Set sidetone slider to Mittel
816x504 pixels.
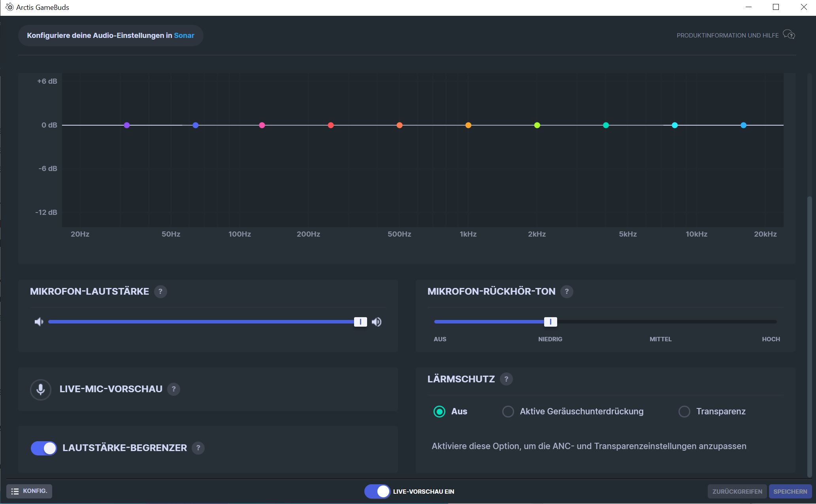pos(660,322)
